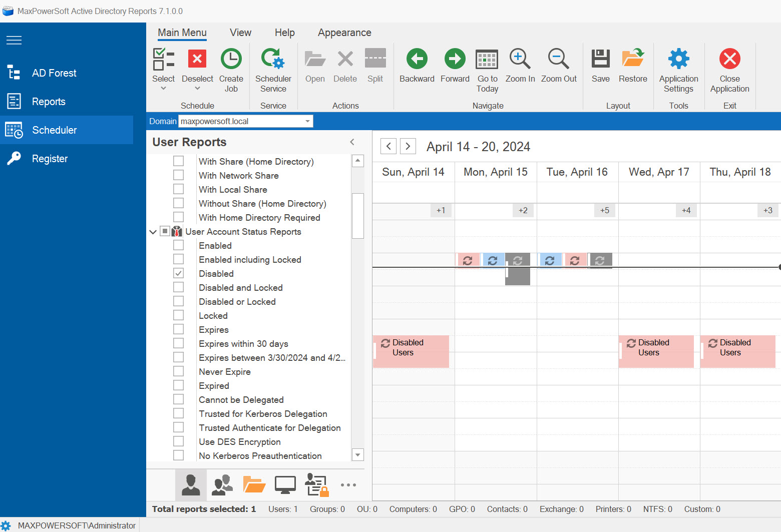Expand +2 more events on Monday
Viewport: 781px width, 532px height.
click(523, 210)
